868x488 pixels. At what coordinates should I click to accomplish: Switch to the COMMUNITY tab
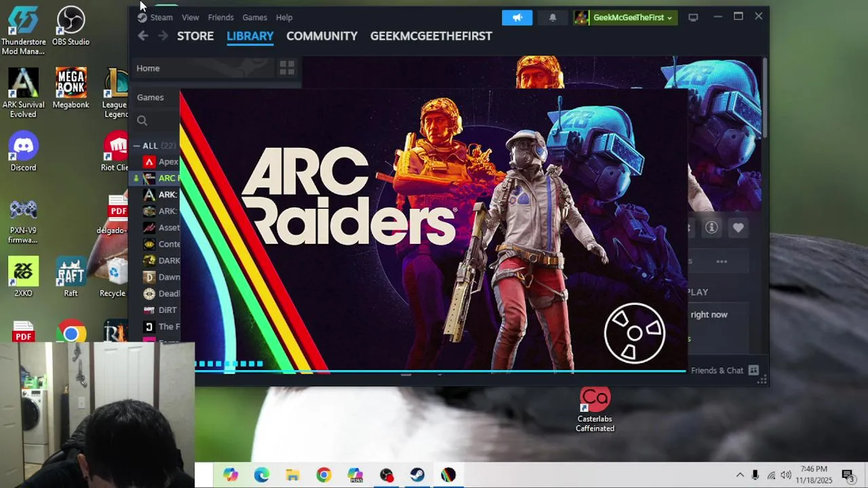321,36
